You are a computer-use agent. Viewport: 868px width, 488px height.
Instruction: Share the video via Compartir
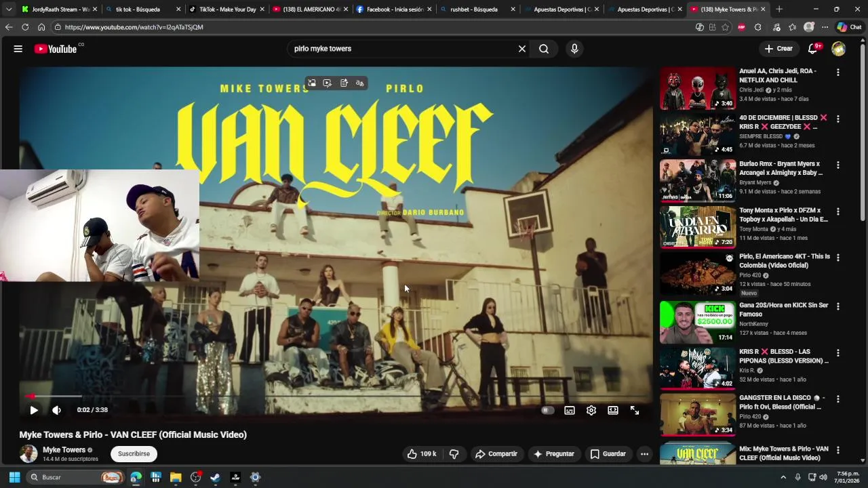coord(496,454)
